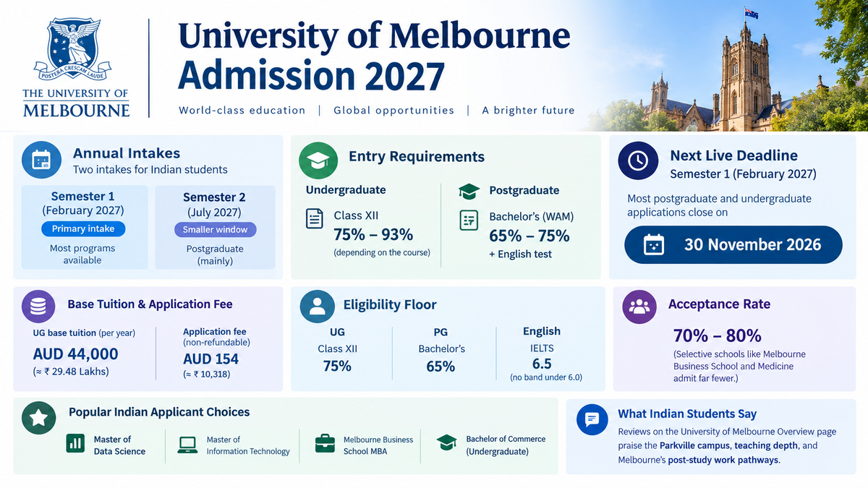Click the Base Tuition & Application Fee heading
868x488 pixels.
pos(150,304)
